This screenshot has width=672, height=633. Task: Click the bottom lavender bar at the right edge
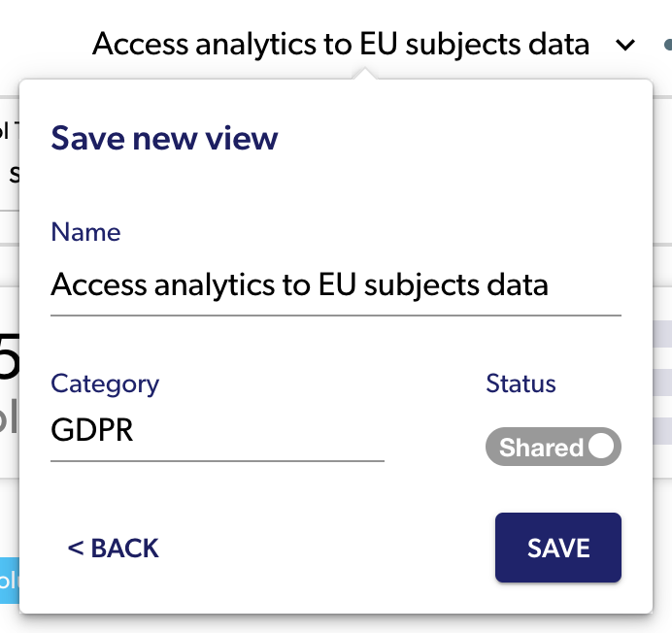662,430
